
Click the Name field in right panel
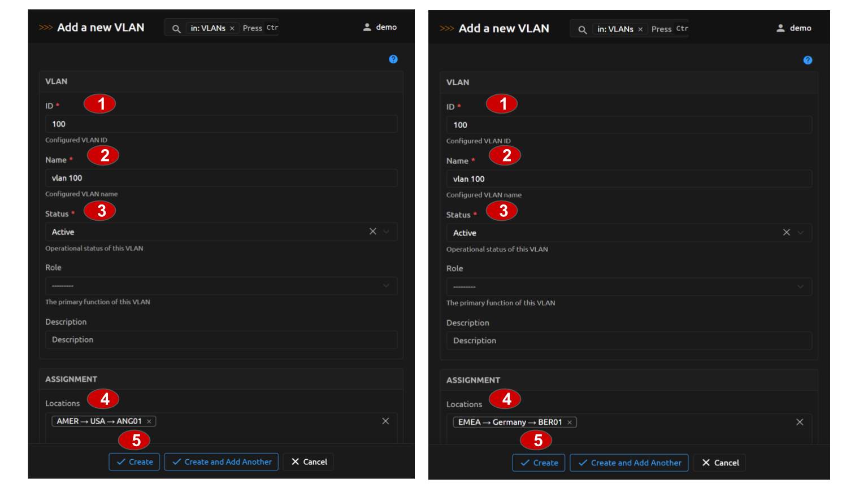(x=628, y=179)
